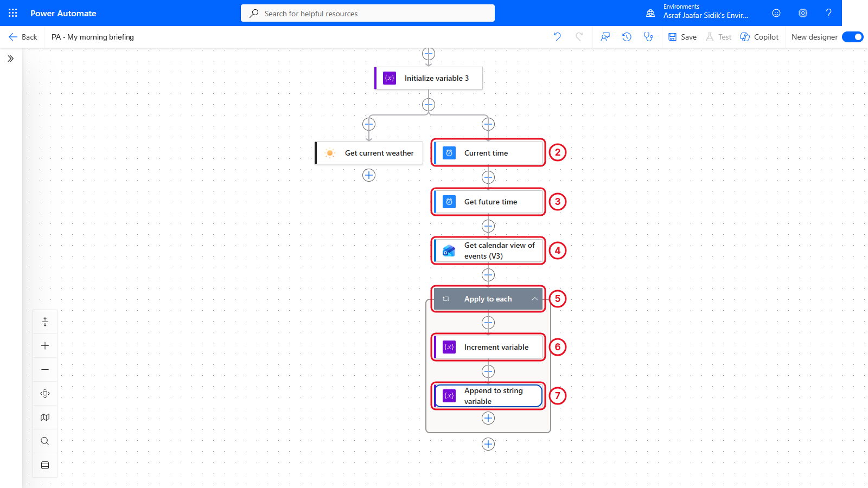This screenshot has height=488, width=868.
Task: Select the Get current weather action
Action: pos(369,153)
